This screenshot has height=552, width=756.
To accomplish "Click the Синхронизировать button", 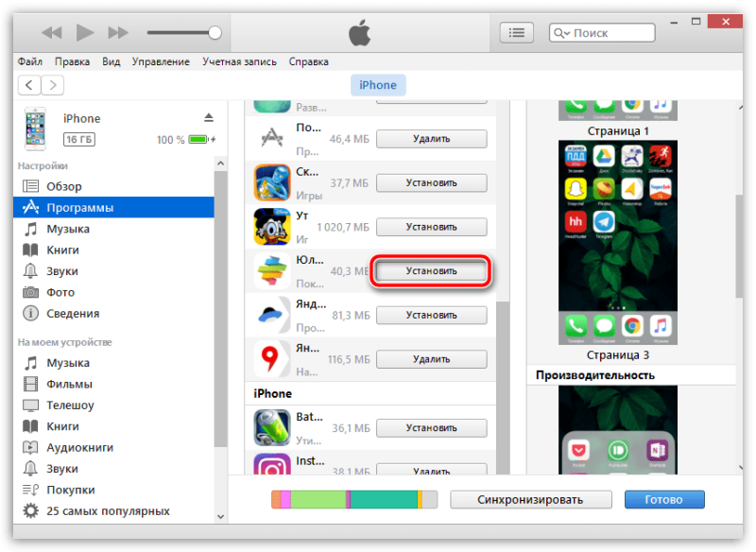I will [x=531, y=500].
